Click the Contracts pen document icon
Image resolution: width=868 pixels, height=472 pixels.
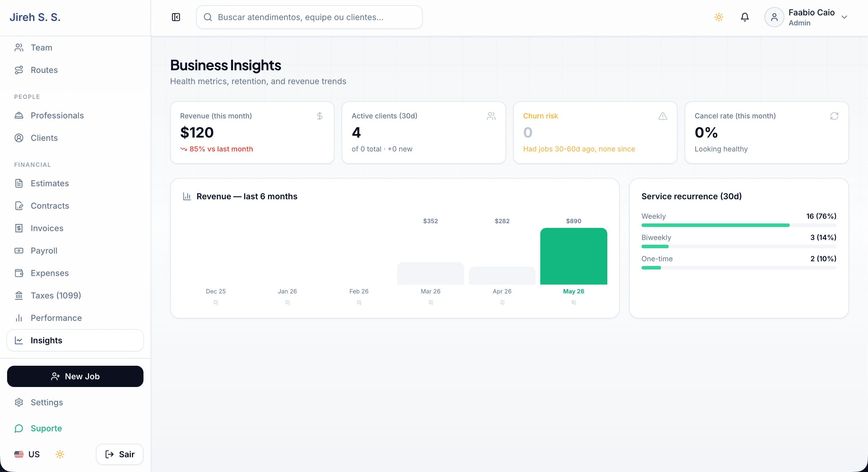[x=19, y=206]
